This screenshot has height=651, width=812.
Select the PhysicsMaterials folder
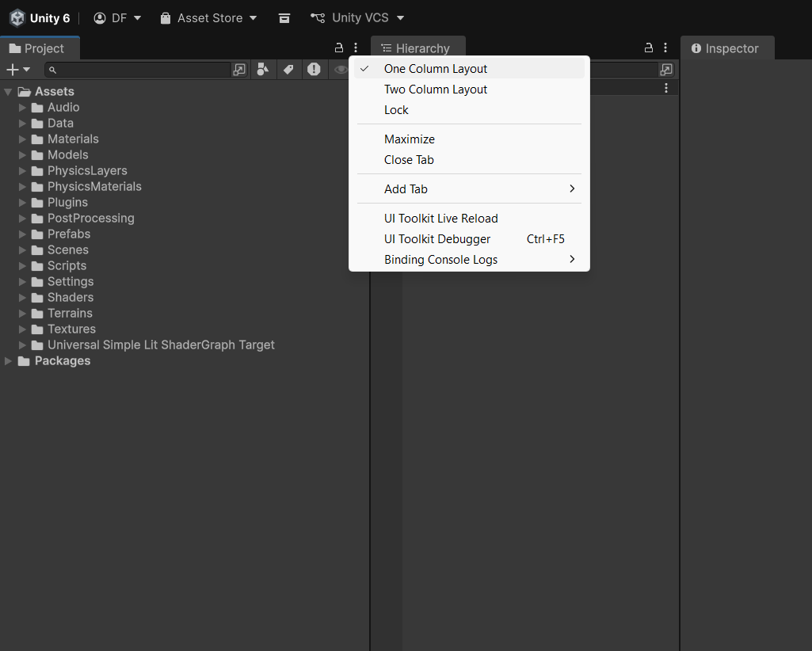click(94, 186)
